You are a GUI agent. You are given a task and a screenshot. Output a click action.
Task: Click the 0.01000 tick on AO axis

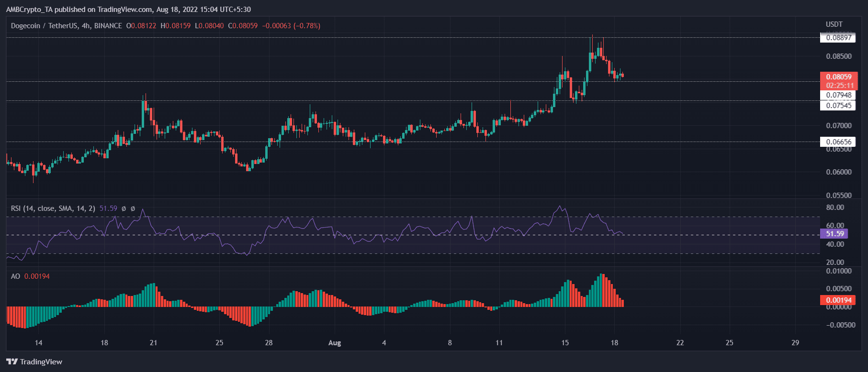[x=839, y=271]
